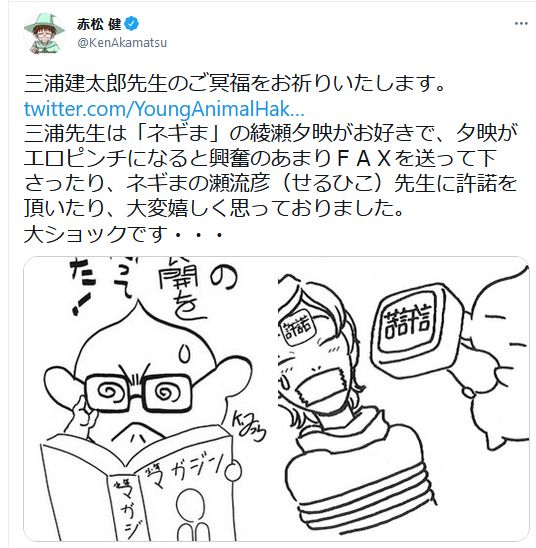The image size is (536, 548).
Task: Open Ken Akamatsu's wizard-hat profile avatar
Action: [44, 33]
